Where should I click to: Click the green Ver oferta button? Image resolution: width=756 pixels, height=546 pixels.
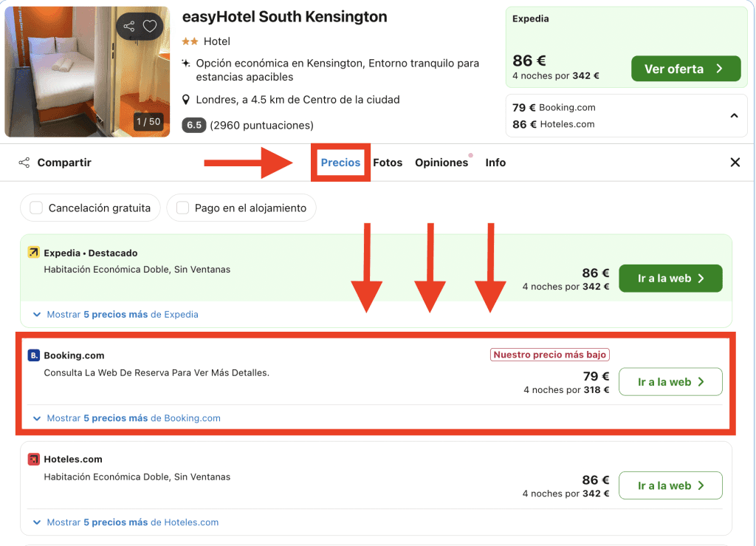pyautogui.click(x=685, y=69)
